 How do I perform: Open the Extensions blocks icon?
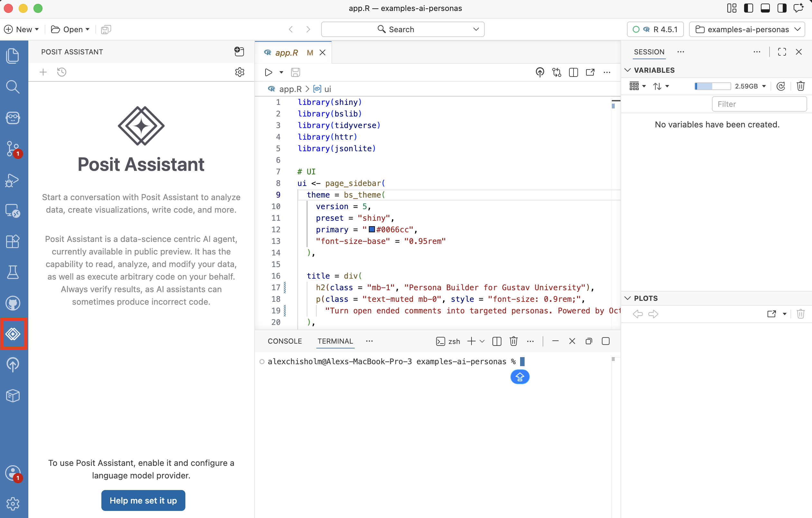click(x=13, y=241)
